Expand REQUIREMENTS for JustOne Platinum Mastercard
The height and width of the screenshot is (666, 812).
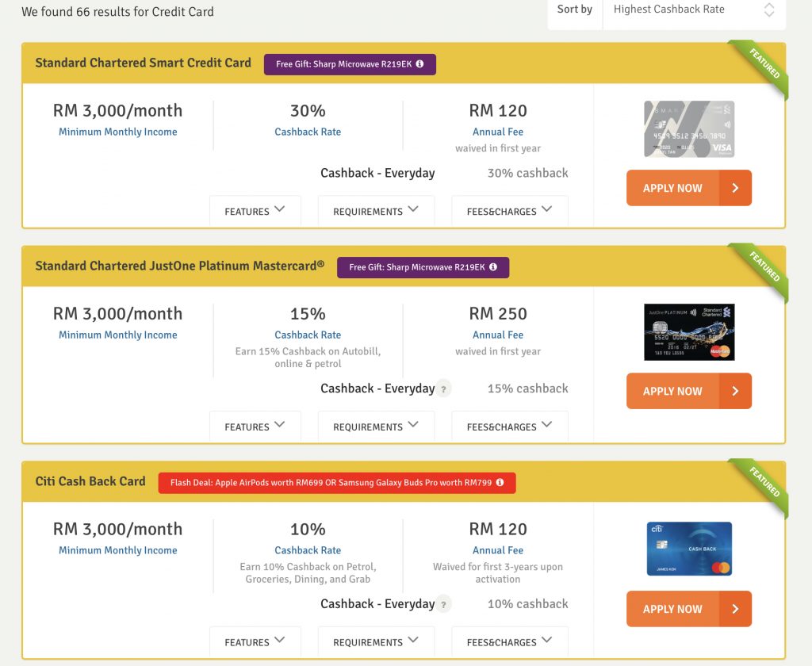click(x=376, y=427)
